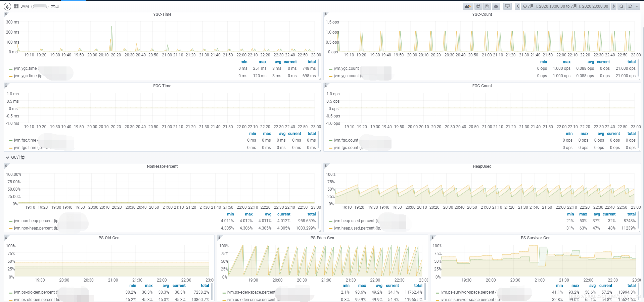Sort HeapUsed legend by current column
This screenshot has height=302, width=644.
[609, 214]
